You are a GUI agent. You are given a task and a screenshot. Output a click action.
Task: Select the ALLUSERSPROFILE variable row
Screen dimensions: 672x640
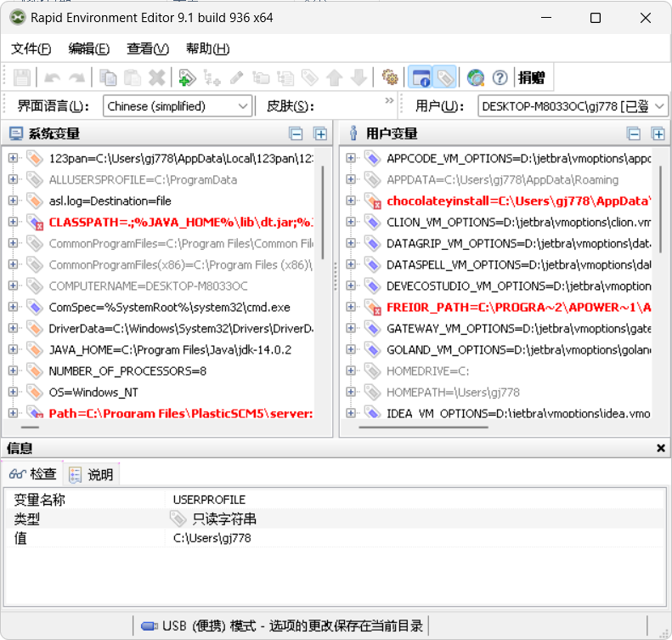click(x=143, y=179)
